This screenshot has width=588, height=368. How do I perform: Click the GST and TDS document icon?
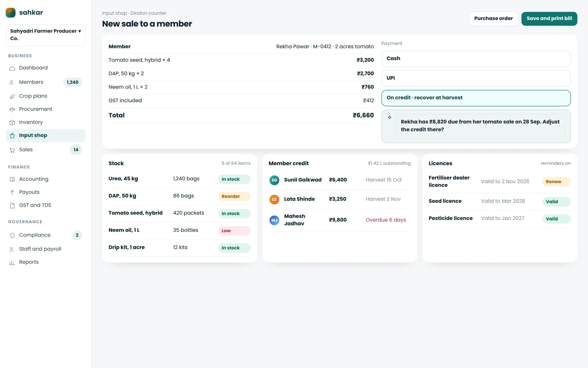click(x=12, y=205)
